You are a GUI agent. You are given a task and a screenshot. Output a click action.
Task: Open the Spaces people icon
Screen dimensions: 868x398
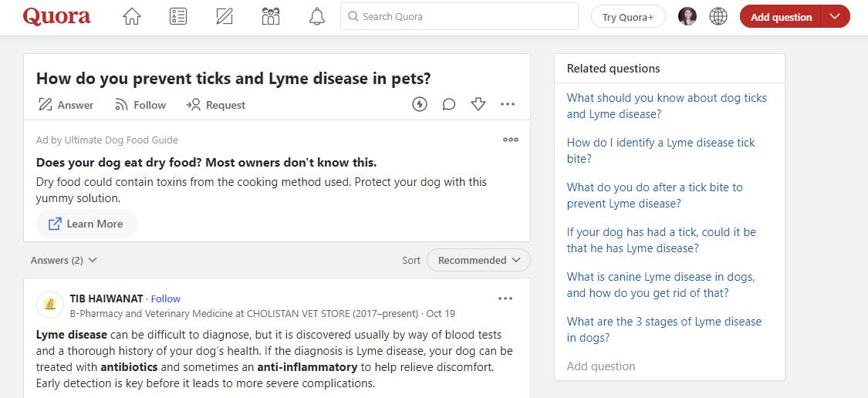(x=271, y=17)
